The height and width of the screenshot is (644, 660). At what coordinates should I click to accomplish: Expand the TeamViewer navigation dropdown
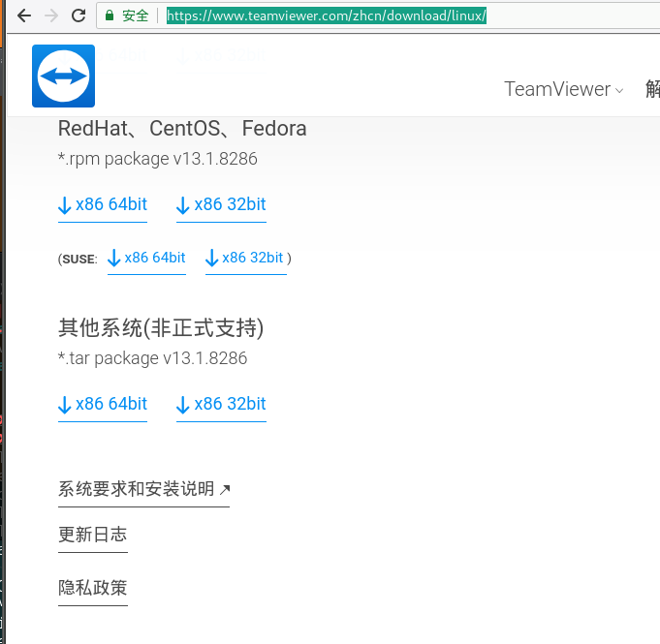coord(564,89)
